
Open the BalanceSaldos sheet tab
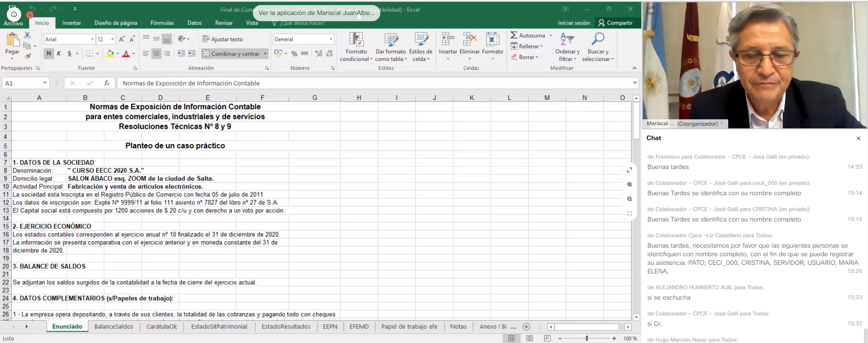coord(114,326)
